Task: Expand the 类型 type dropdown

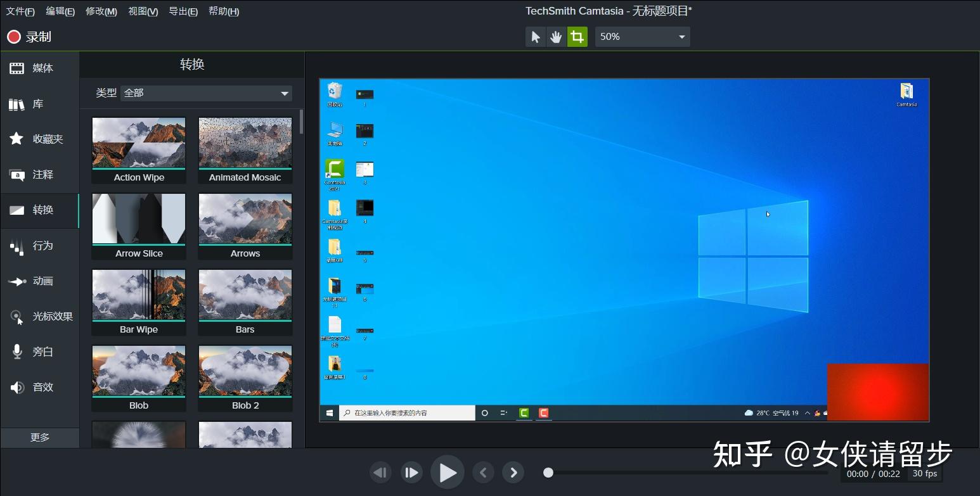Action: pos(207,93)
